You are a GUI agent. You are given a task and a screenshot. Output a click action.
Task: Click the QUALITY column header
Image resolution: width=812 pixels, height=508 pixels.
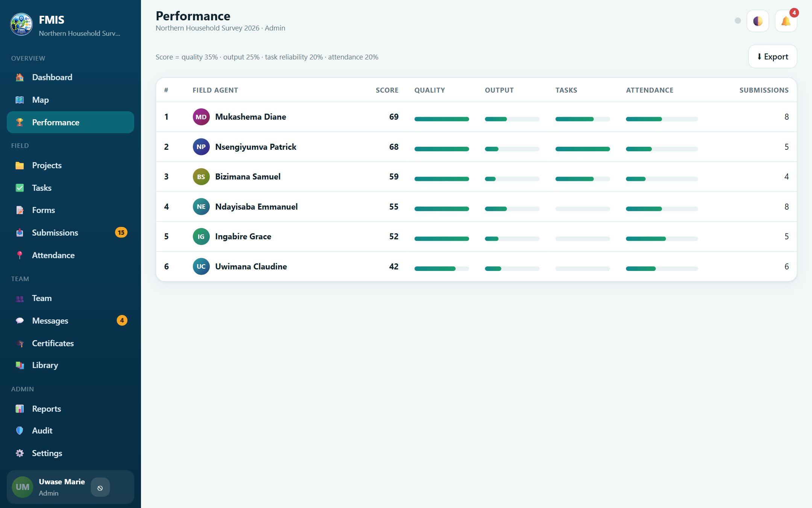tap(430, 90)
